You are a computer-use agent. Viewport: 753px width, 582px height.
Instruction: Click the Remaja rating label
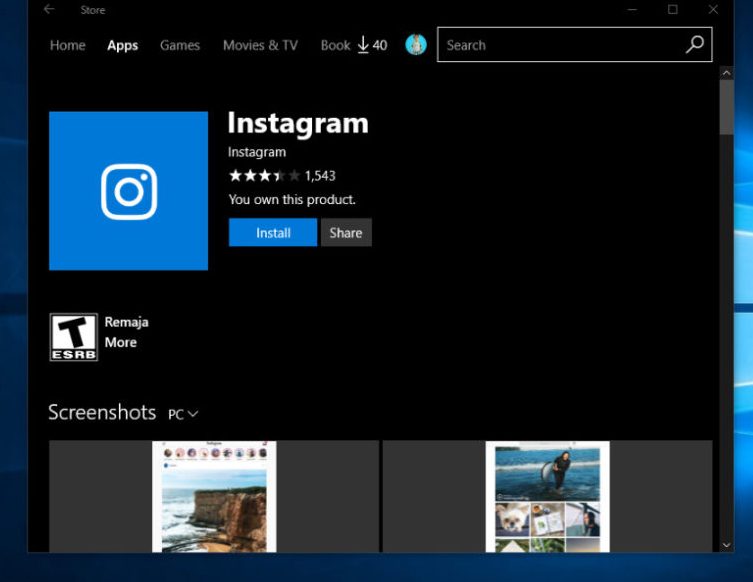tap(126, 322)
